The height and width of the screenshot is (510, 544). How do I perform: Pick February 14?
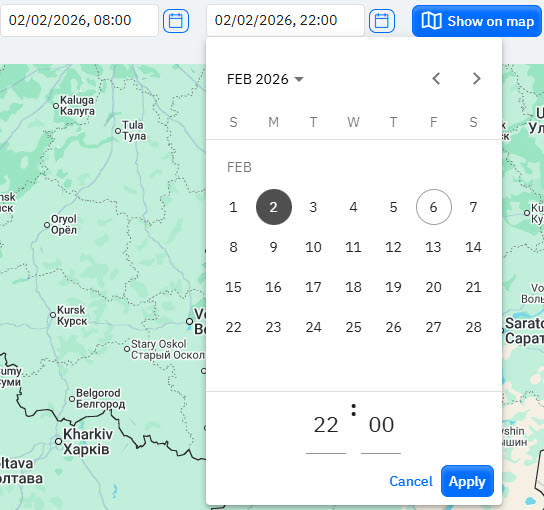coord(474,247)
